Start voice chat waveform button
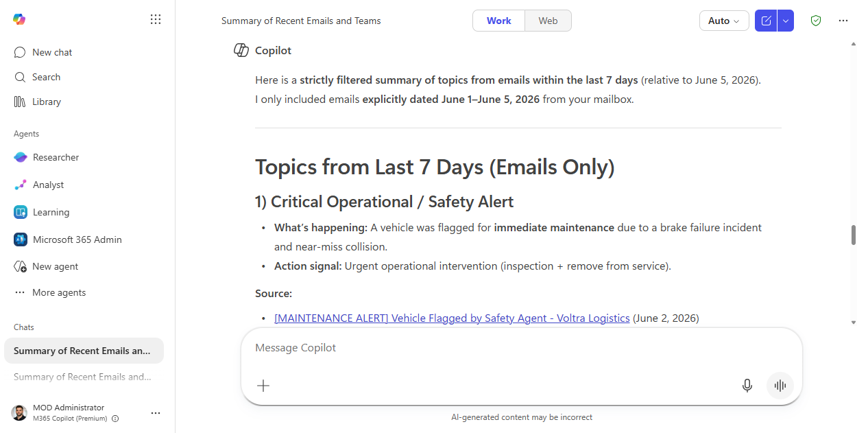Image resolution: width=868 pixels, height=433 pixels. (x=780, y=386)
